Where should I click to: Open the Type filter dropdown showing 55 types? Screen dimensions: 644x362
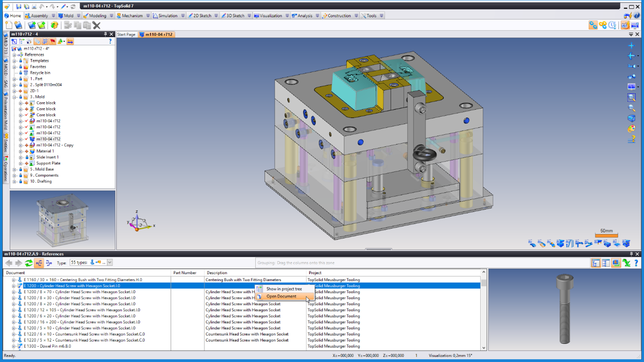click(x=110, y=263)
